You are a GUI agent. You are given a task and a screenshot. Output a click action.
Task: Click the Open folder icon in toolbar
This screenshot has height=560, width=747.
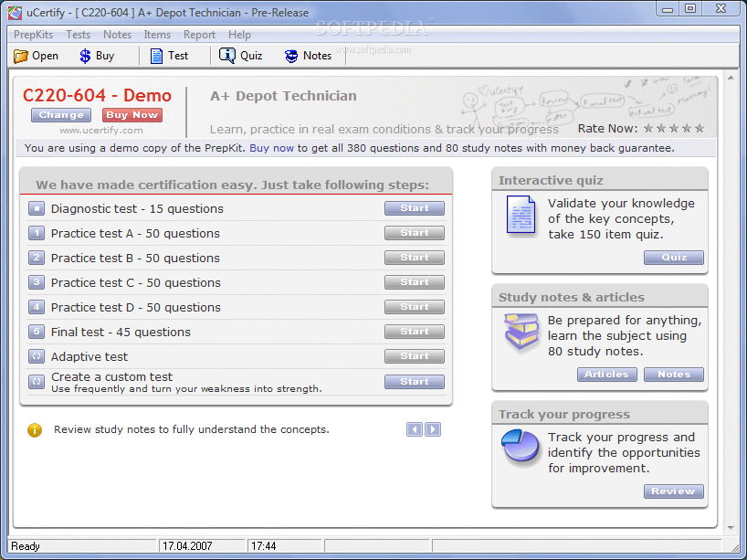[x=20, y=57]
